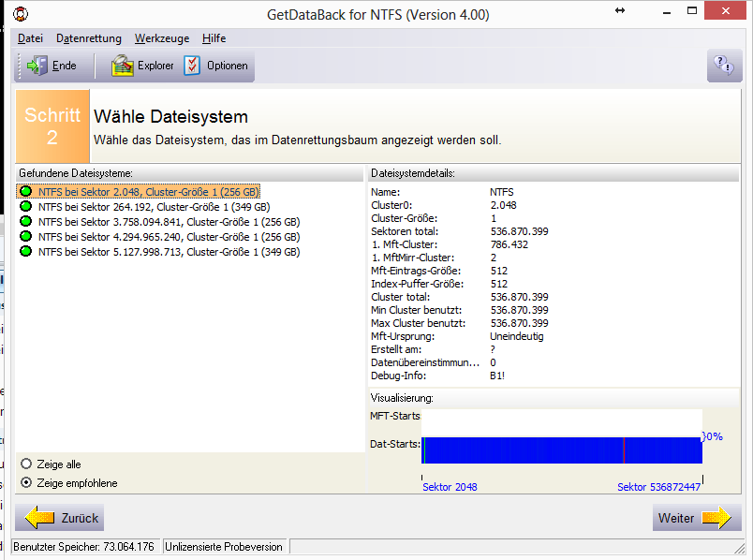Open the Werkzeuge menu
The height and width of the screenshot is (560, 753).
pos(162,38)
